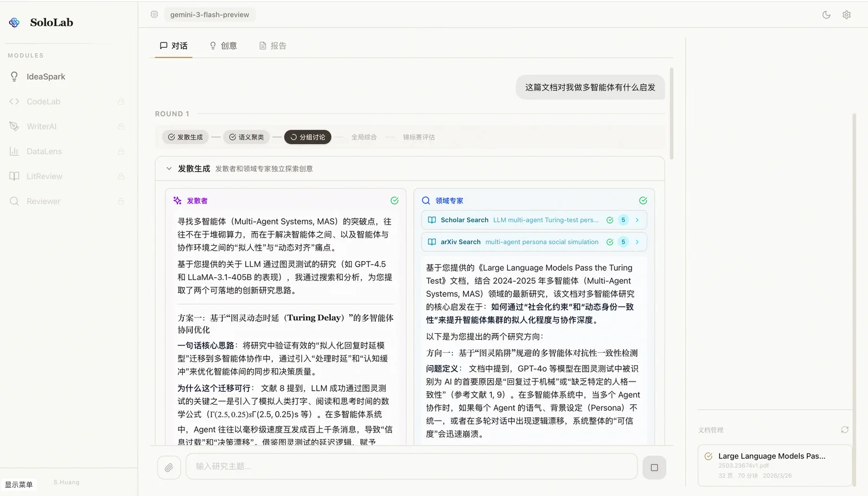Click the user message bubble 这篇文档对我做多智能体有什么启发

(x=590, y=87)
